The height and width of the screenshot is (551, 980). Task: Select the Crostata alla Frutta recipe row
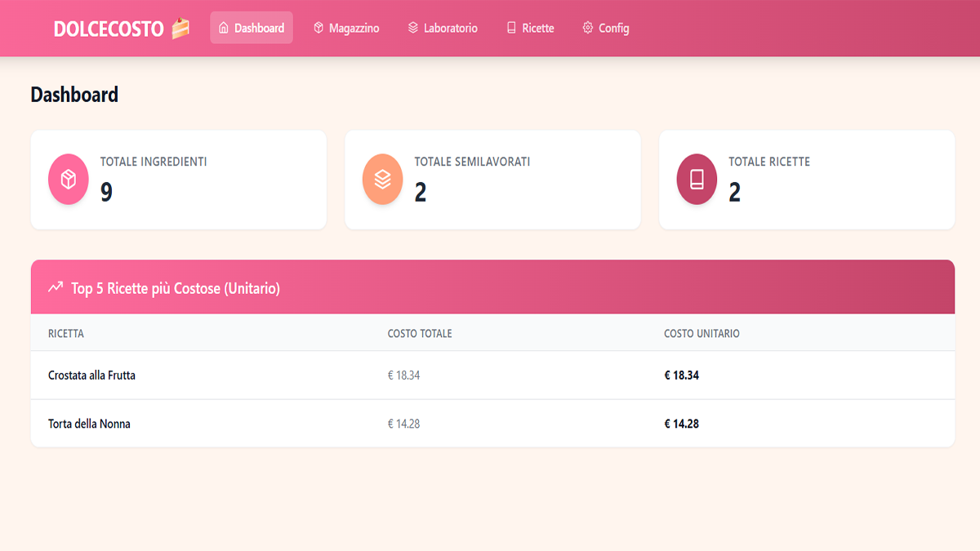click(92, 375)
